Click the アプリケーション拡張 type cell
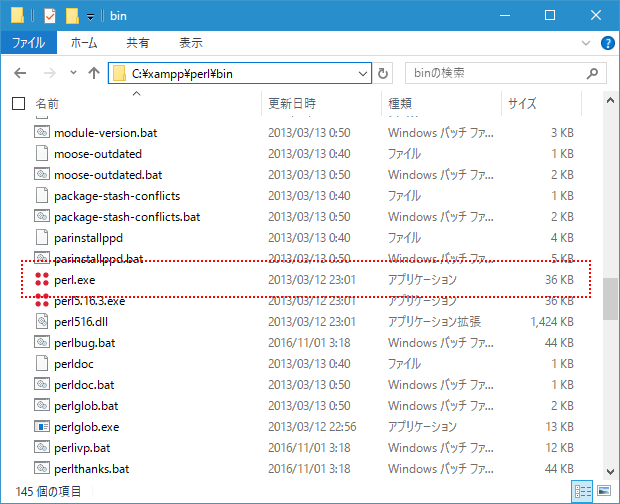 pos(434,322)
